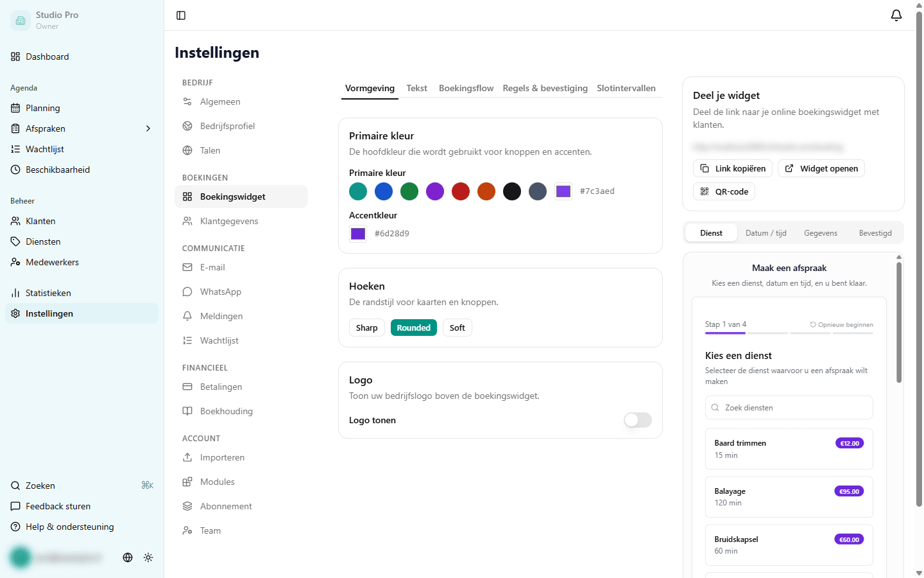Viewport: 924px width, 578px height.
Task: Show the QR-code
Action: tap(724, 191)
